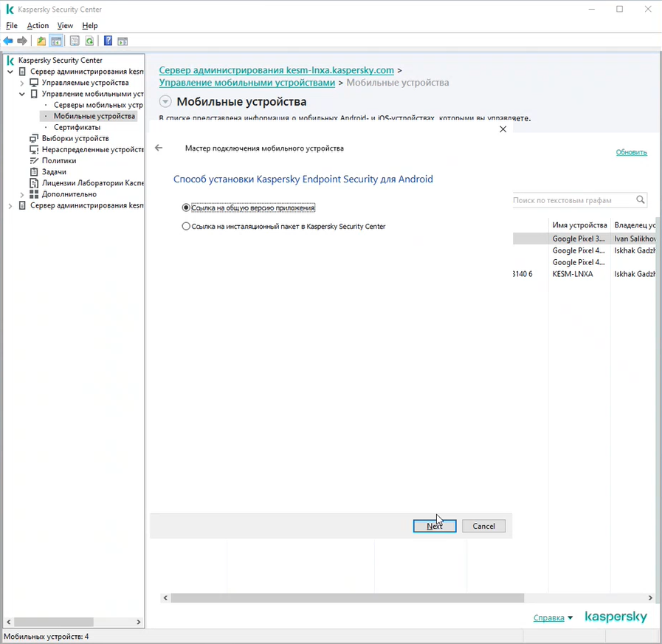The image size is (662, 644).
Task: Open the Справка dropdown arrow
Action: point(570,618)
